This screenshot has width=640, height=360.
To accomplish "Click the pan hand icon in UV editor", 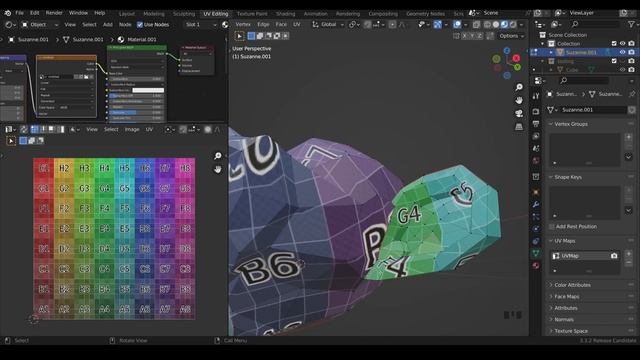I will [218, 169].
